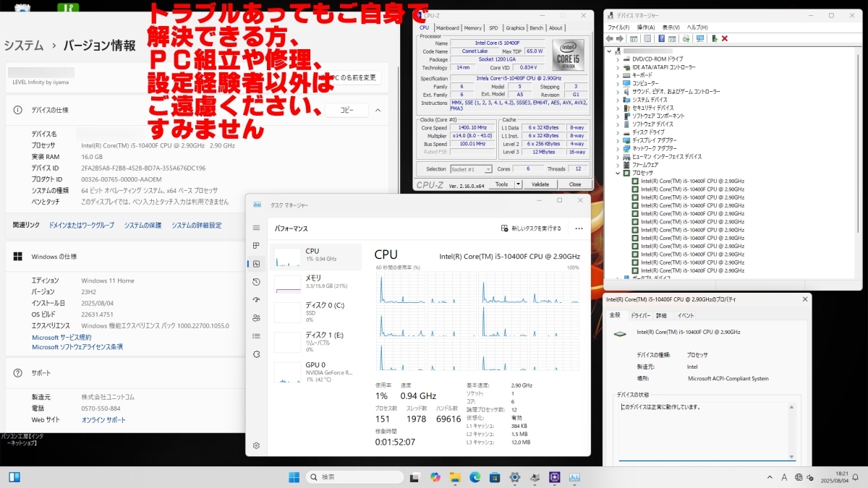Click Help icon in Device Manager toolbar
Screen dimensions: 868x488
coord(662,38)
